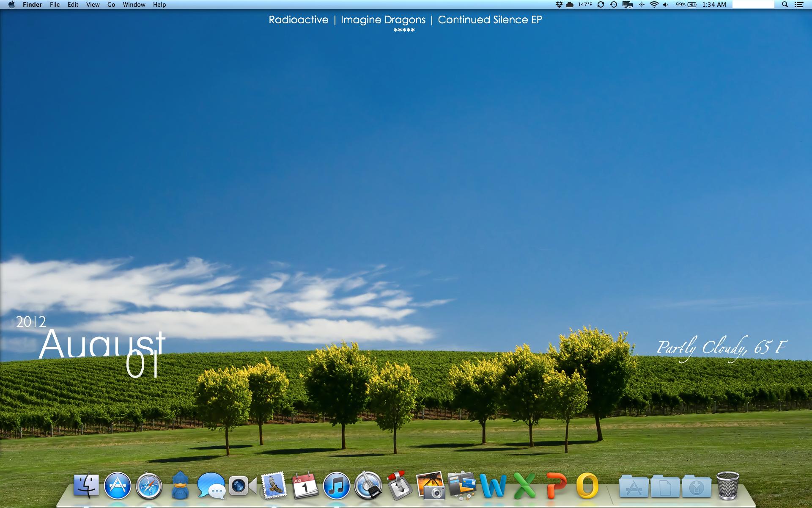Open the Window menu
Viewport: 812px width, 508px height.
click(x=134, y=5)
